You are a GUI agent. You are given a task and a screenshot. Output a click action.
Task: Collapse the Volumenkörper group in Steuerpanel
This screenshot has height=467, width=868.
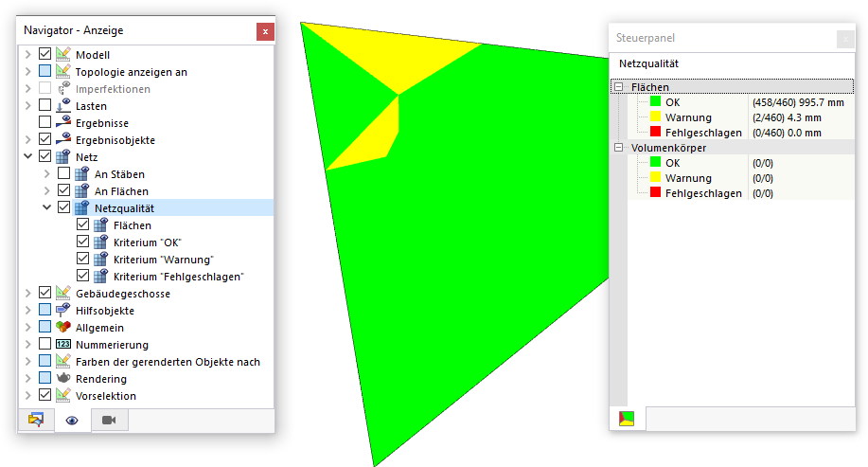tap(618, 148)
